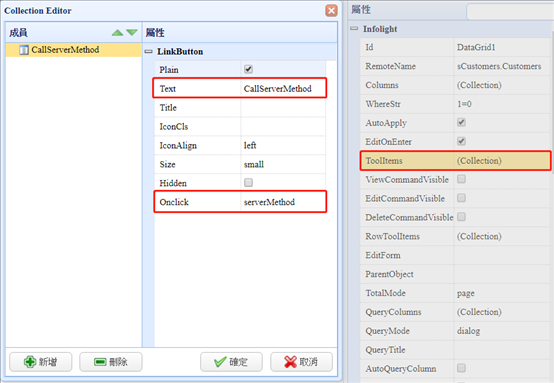
Task: Toggle the AutoApply checkbox
Action: pos(461,122)
